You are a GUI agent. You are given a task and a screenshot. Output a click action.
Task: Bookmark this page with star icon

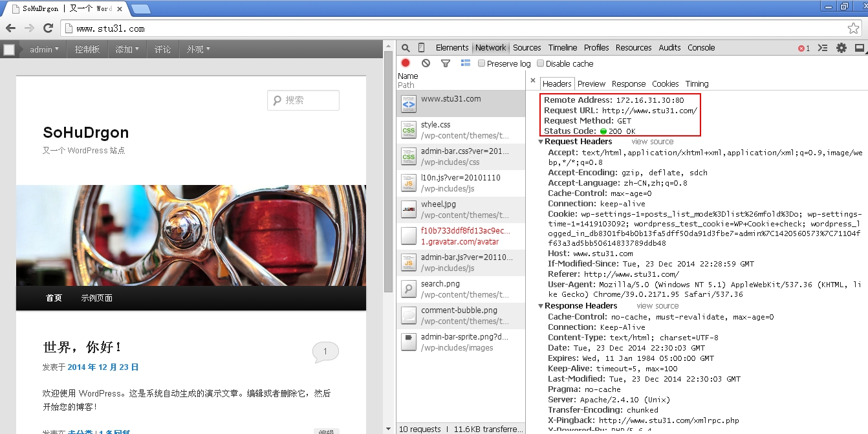click(853, 28)
